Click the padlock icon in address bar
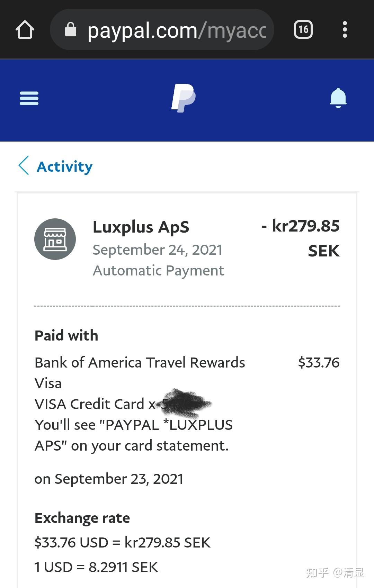This screenshot has height=588, width=374. pos(71,29)
